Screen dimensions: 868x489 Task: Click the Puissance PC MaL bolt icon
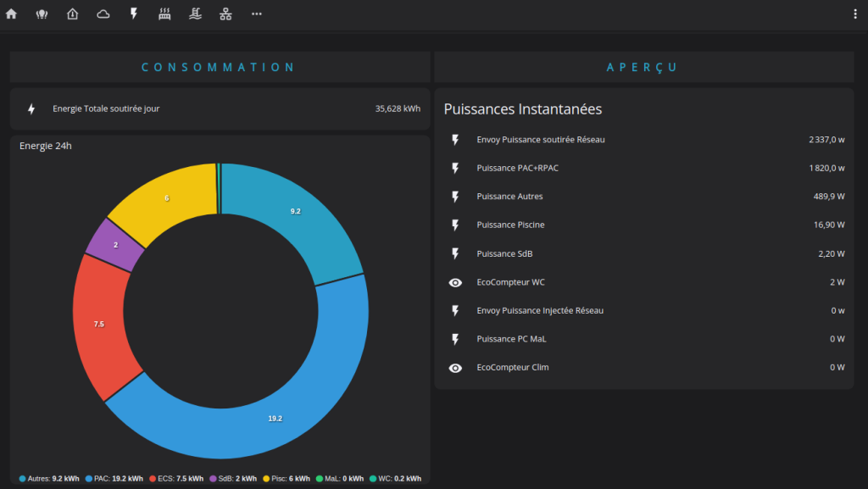pyautogui.click(x=455, y=339)
